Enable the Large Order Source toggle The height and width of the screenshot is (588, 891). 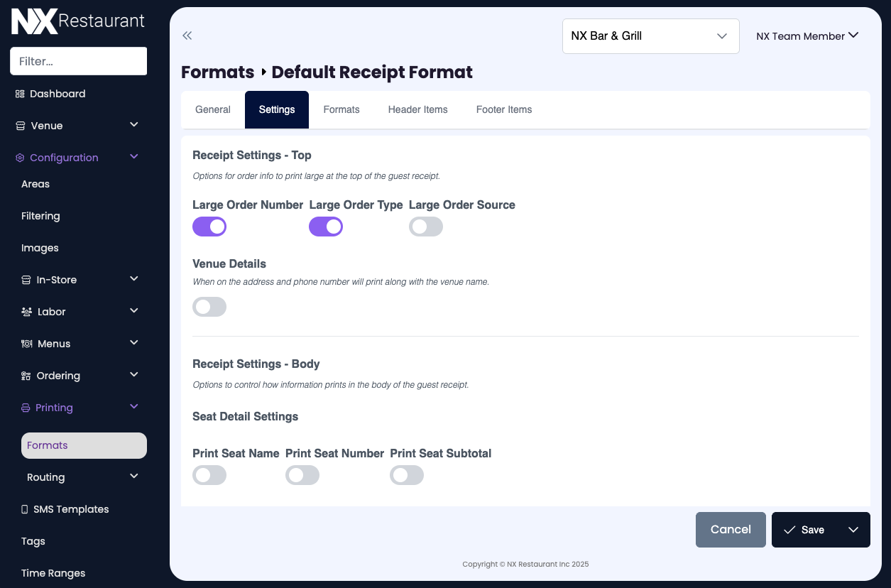426,226
